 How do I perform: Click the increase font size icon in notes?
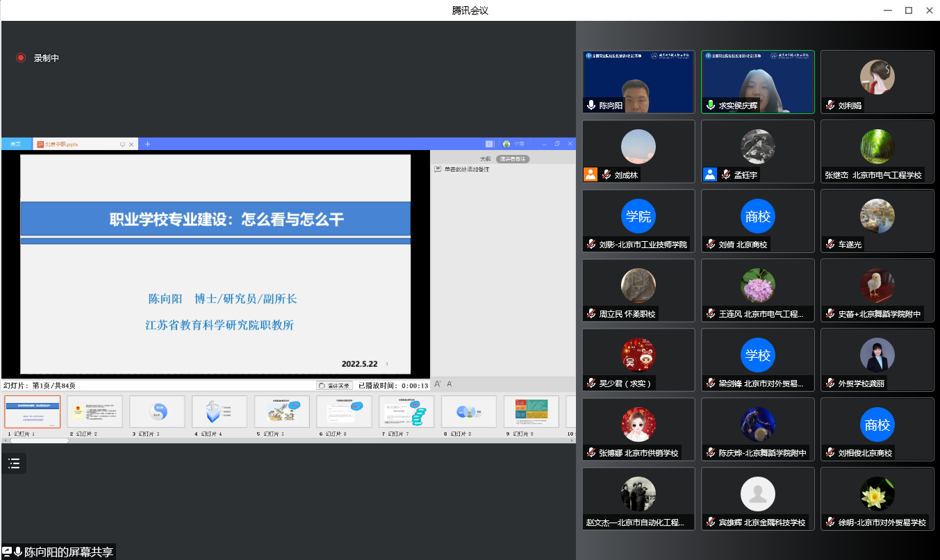tap(438, 384)
